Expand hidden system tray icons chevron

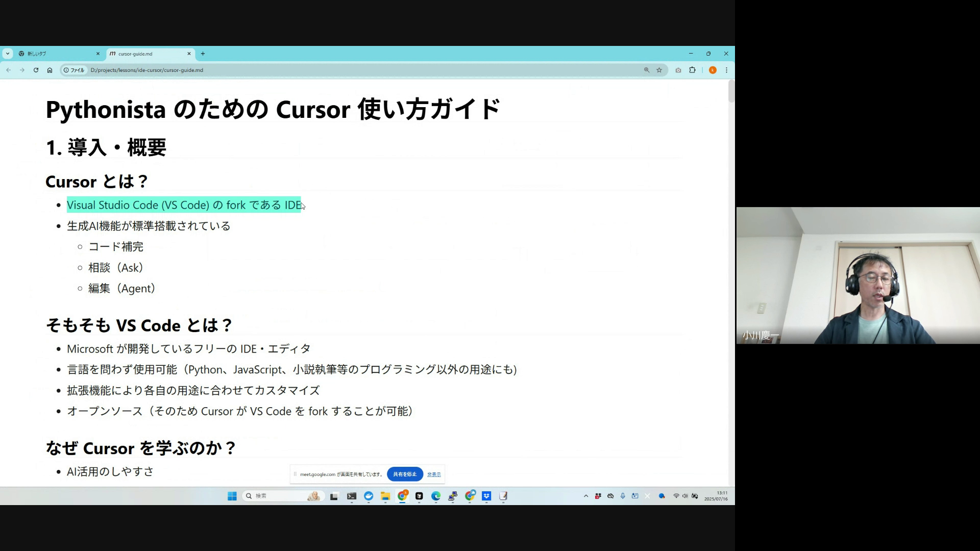[585, 496]
